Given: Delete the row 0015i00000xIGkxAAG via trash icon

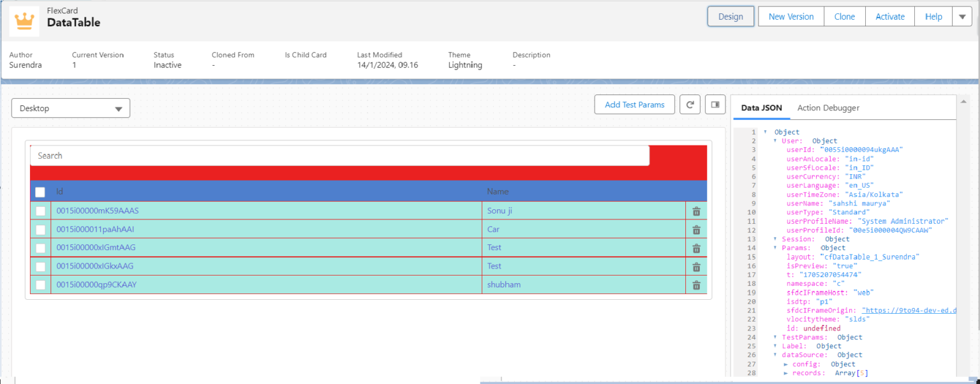Looking at the screenshot, I should (x=696, y=267).
